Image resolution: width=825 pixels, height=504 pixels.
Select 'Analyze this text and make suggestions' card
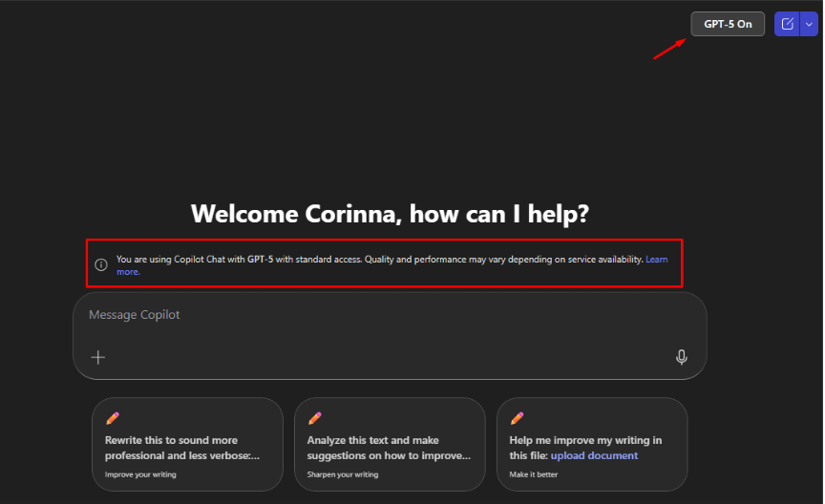point(390,444)
